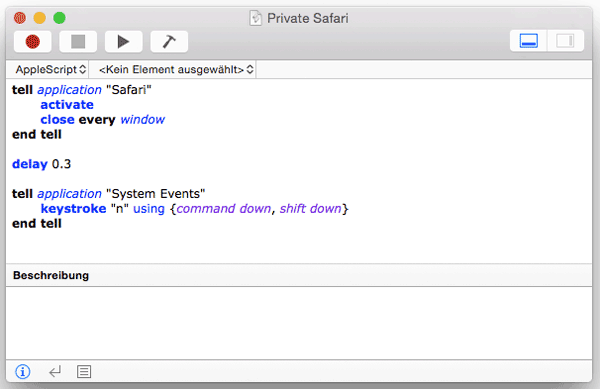
Task: Show the description info pane icon
Action: click(x=23, y=371)
